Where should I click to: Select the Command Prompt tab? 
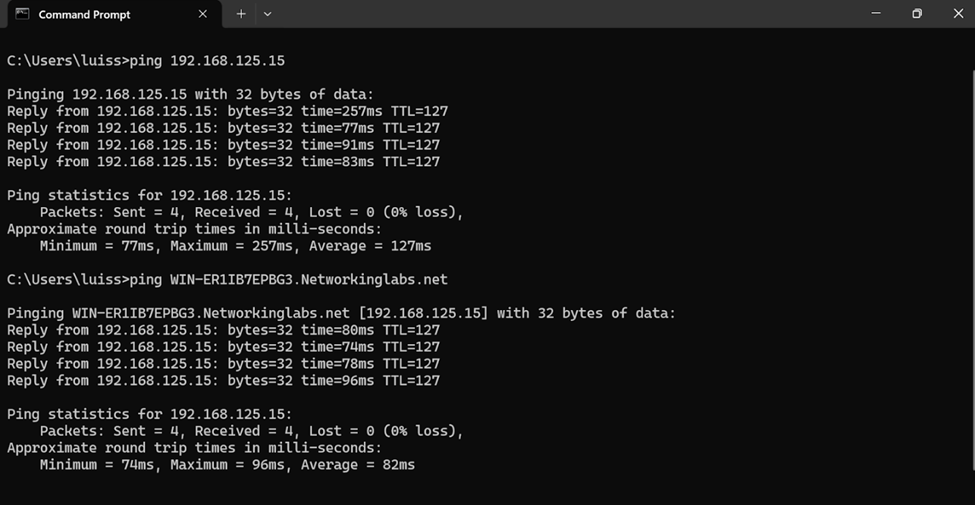[x=114, y=14]
